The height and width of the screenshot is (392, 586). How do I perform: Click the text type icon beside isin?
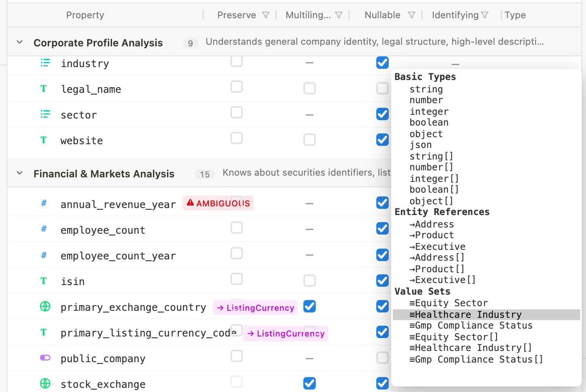pyautogui.click(x=44, y=281)
